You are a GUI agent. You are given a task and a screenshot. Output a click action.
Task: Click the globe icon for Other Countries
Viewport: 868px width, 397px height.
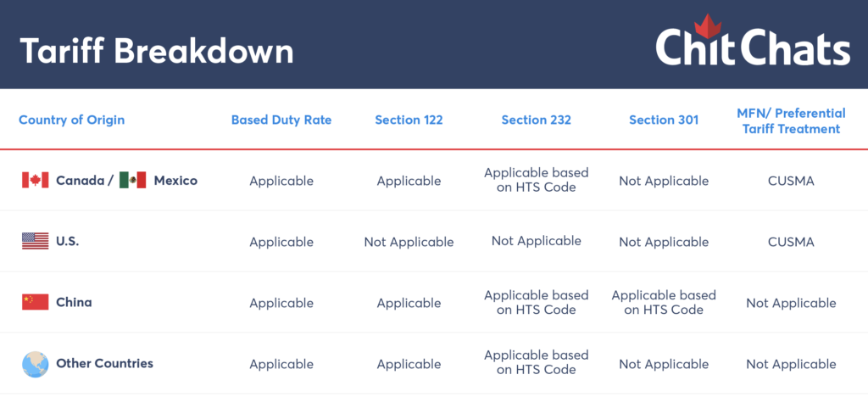pos(35,363)
